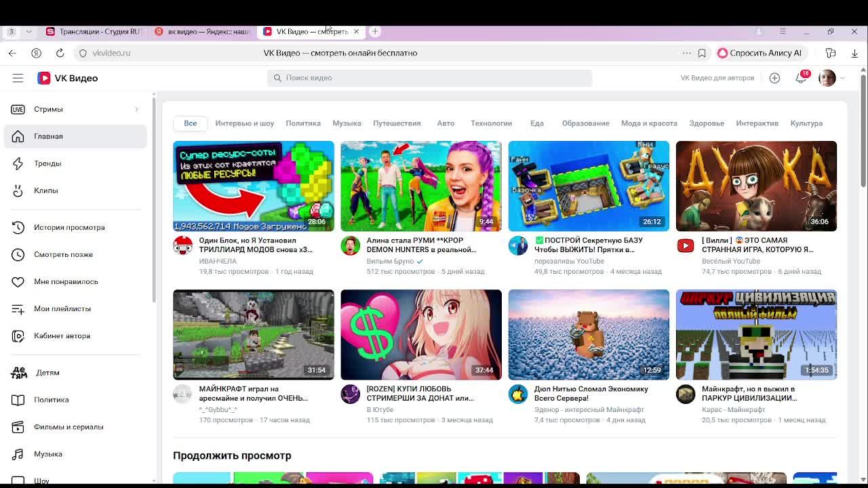Open Эденор channel avatar
This screenshot has height=488, width=868.
517,394
